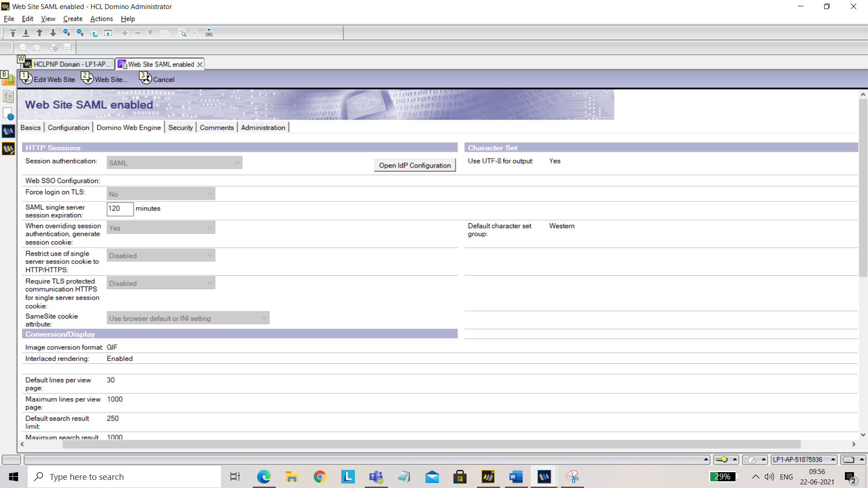Click the vertical scrollbar down arrow
The image size is (868, 488).
(x=863, y=435)
